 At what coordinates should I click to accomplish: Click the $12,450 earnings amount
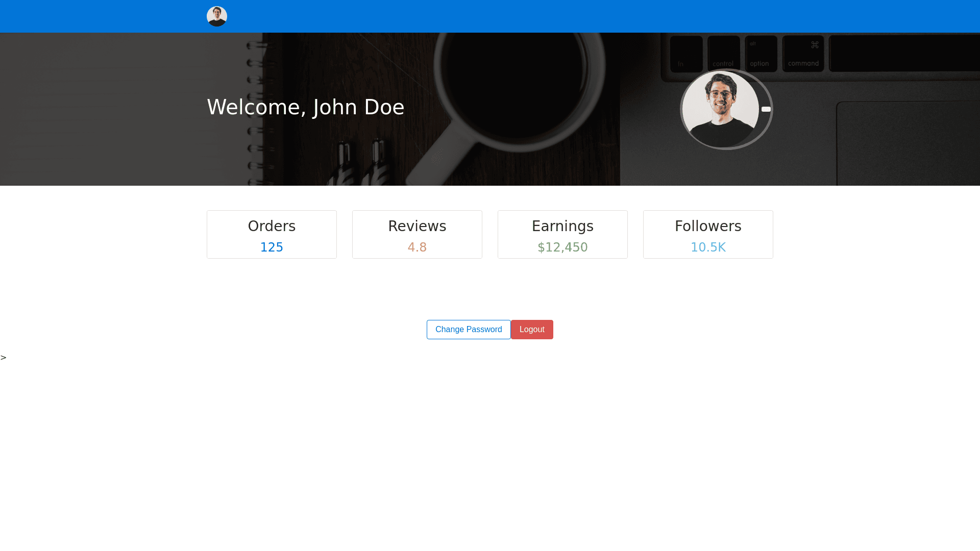562,247
